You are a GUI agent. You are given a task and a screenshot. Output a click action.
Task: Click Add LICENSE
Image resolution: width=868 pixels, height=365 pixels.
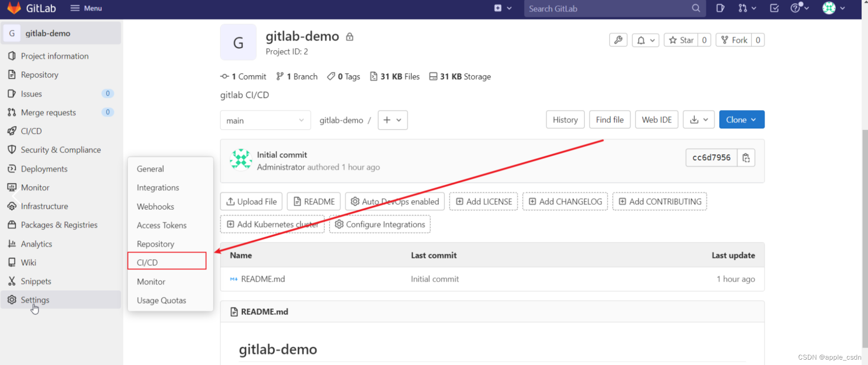(484, 201)
